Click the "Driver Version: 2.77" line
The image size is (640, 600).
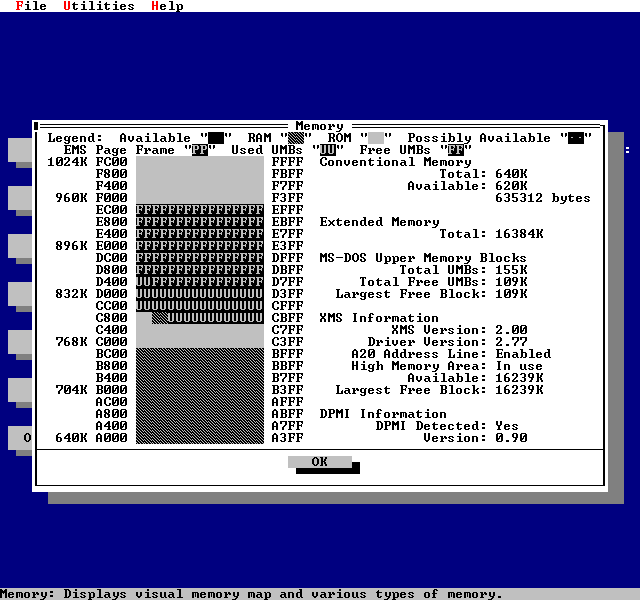448,342
